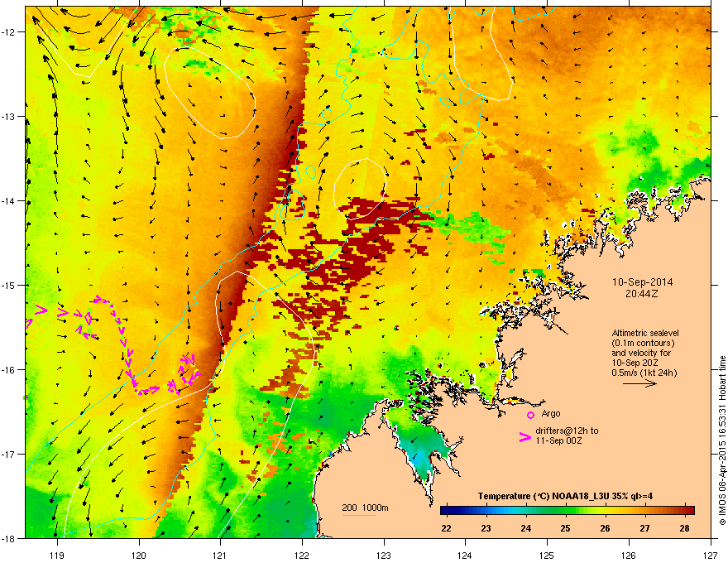The height and width of the screenshot is (563, 728).
Task: Click colorbar tick label 27
Action: coord(644,528)
